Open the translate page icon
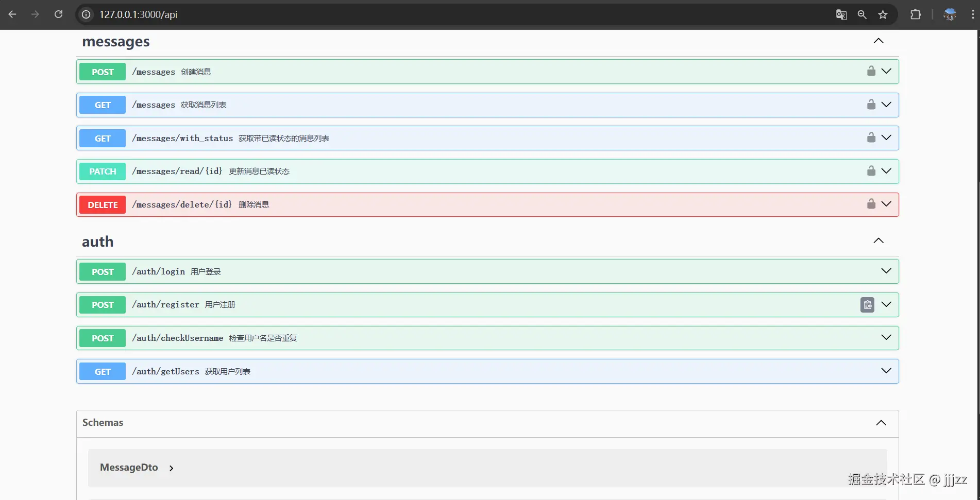980x500 pixels. pyautogui.click(x=841, y=14)
